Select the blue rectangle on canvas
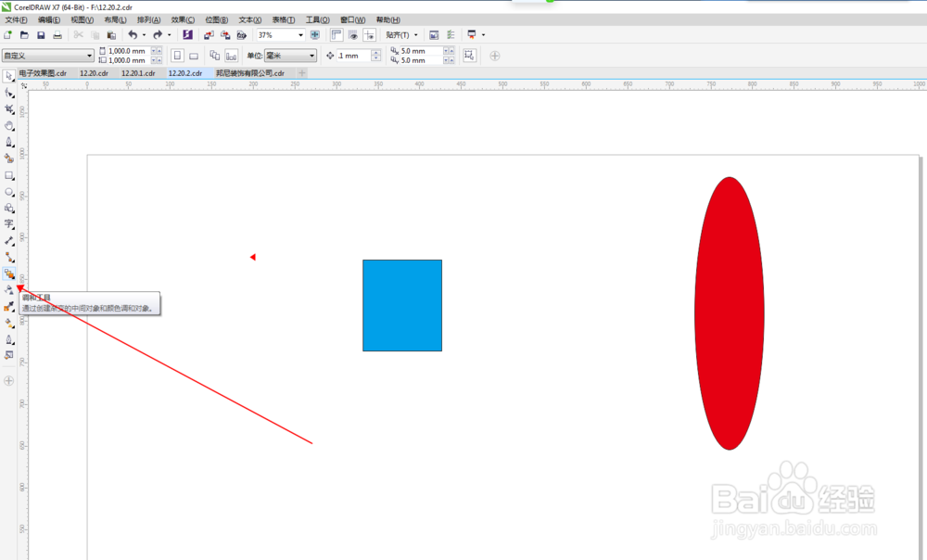 click(402, 305)
